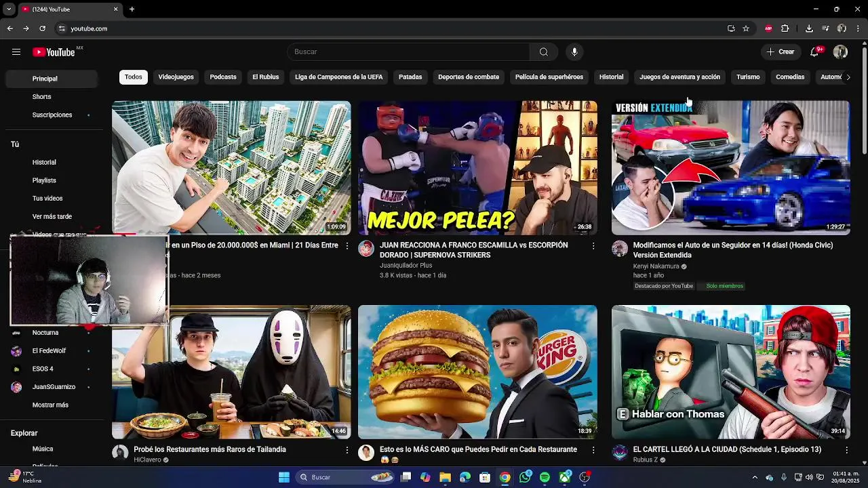868x488 pixels.
Task: Open the notifications bell
Action: click(x=815, y=52)
